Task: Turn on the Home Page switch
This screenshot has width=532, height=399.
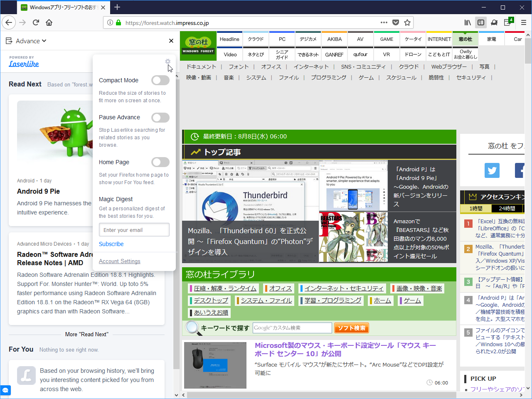Action: point(160,162)
